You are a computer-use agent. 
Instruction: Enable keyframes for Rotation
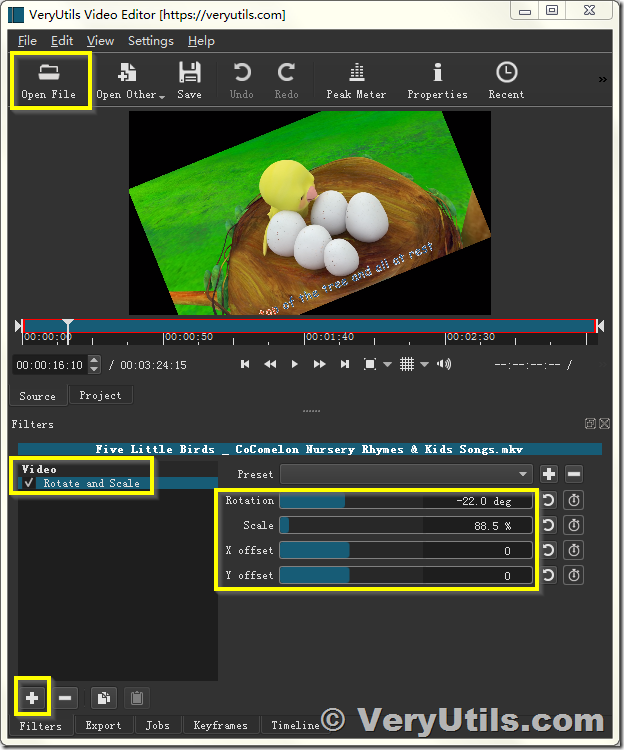point(574,501)
